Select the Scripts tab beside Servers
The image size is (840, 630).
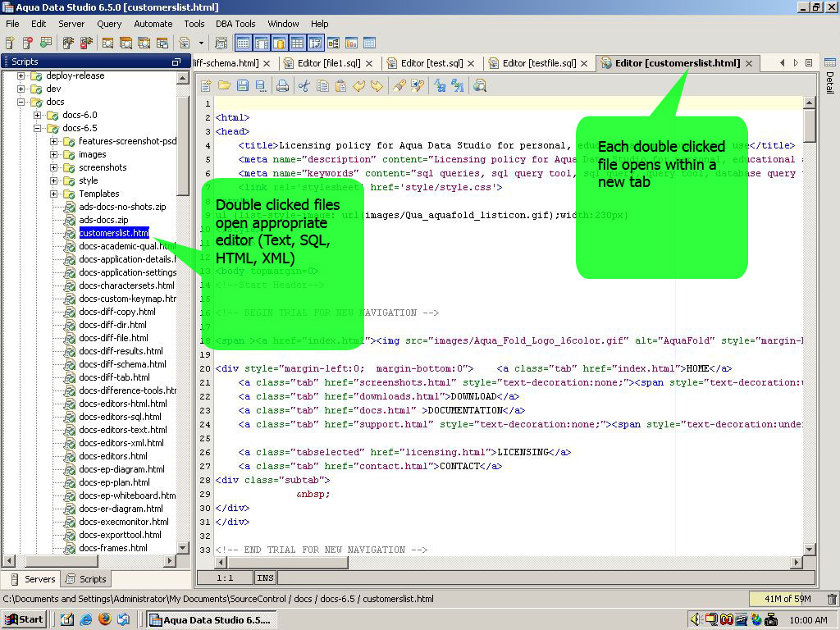click(86, 579)
